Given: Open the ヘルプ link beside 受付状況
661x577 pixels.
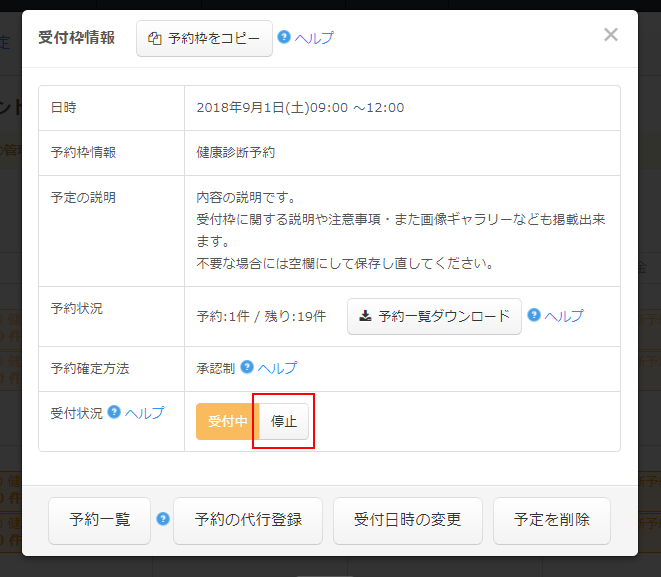Looking at the screenshot, I should click(x=144, y=413).
